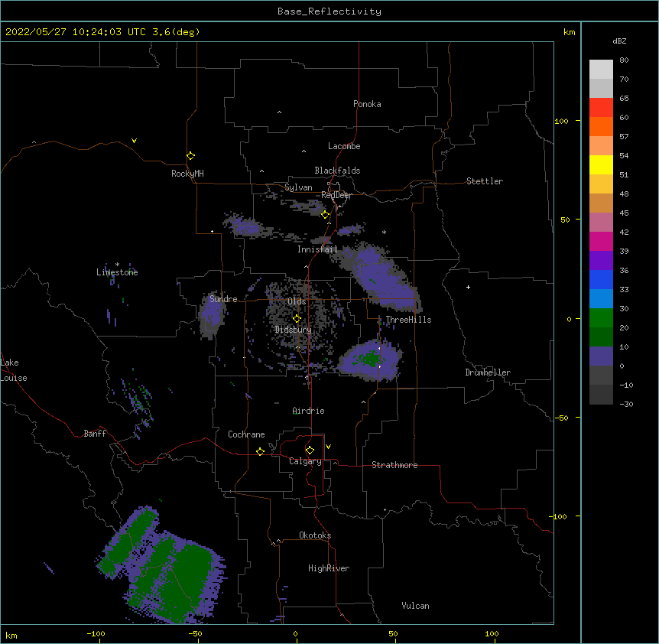This screenshot has height=644, width=659.
Task: Click the RockyMH label
Action: pos(187,174)
